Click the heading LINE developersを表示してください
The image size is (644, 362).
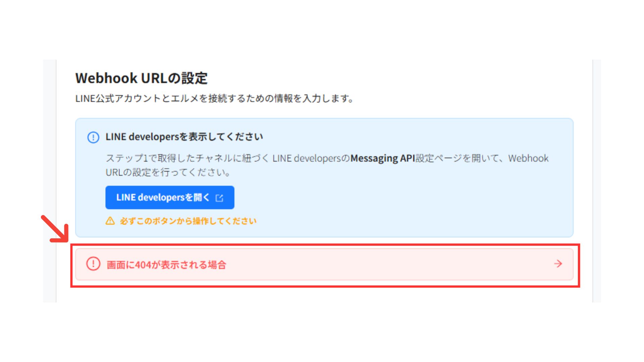click(184, 137)
